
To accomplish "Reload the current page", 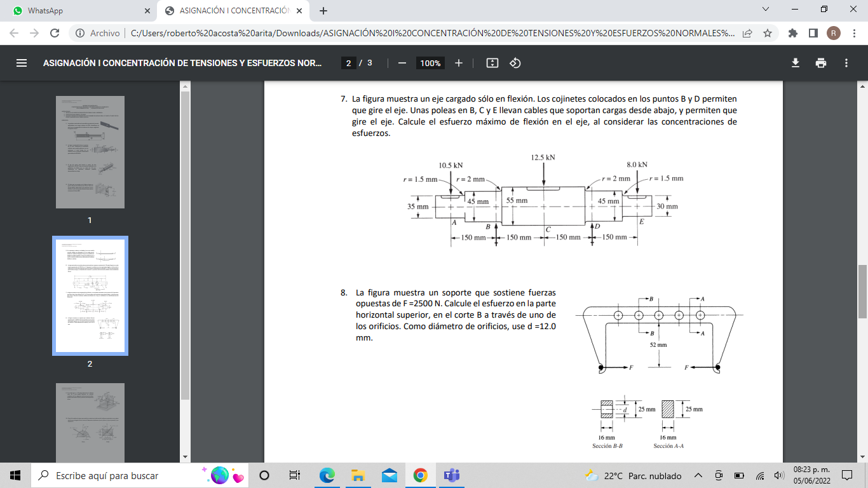I will (55, 33).
